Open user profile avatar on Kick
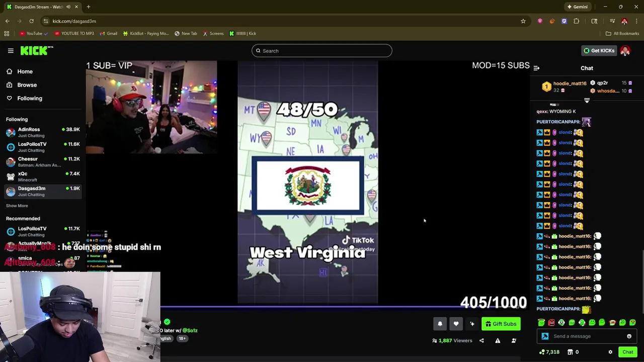Screen dimensions: 644x362 625,51
